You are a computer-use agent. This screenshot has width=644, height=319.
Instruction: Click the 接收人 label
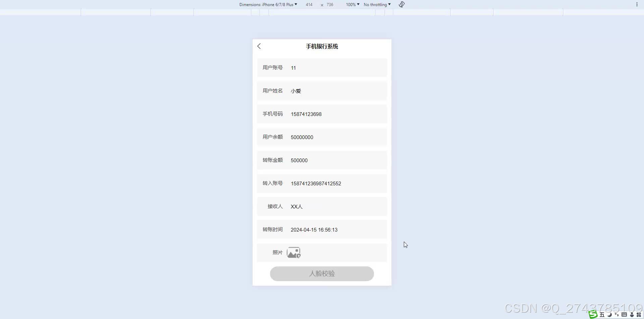[x=275, y=206]
